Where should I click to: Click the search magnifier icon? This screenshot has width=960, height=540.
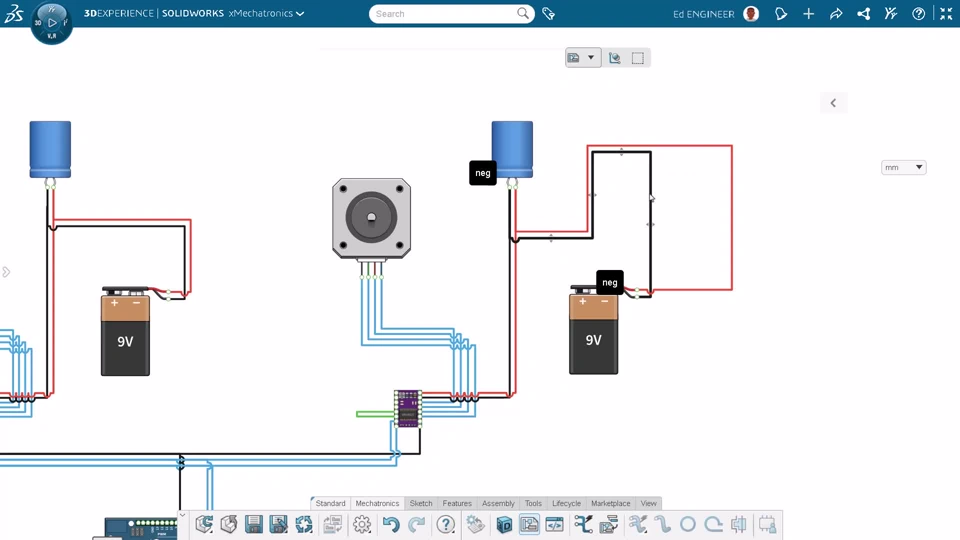(523, 13)
